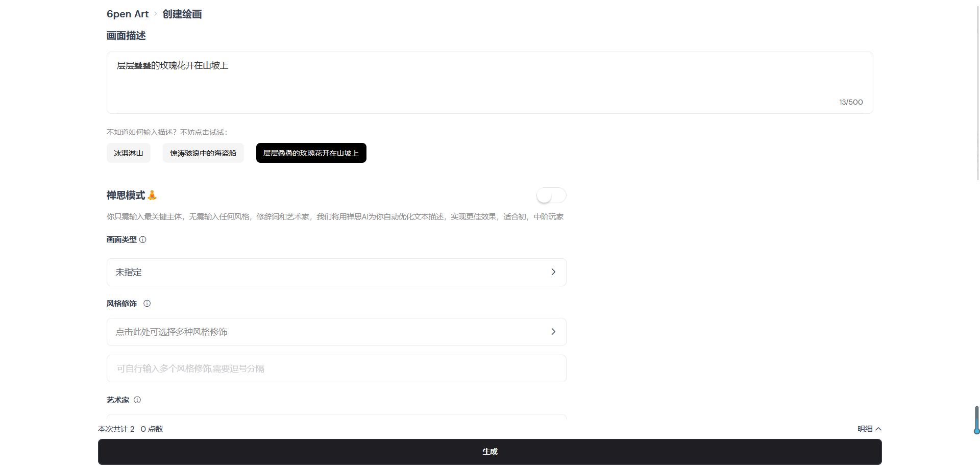Open the info icon next to 画面类型
Viewport: 980px width, 469px height.
tap(143, 239)
